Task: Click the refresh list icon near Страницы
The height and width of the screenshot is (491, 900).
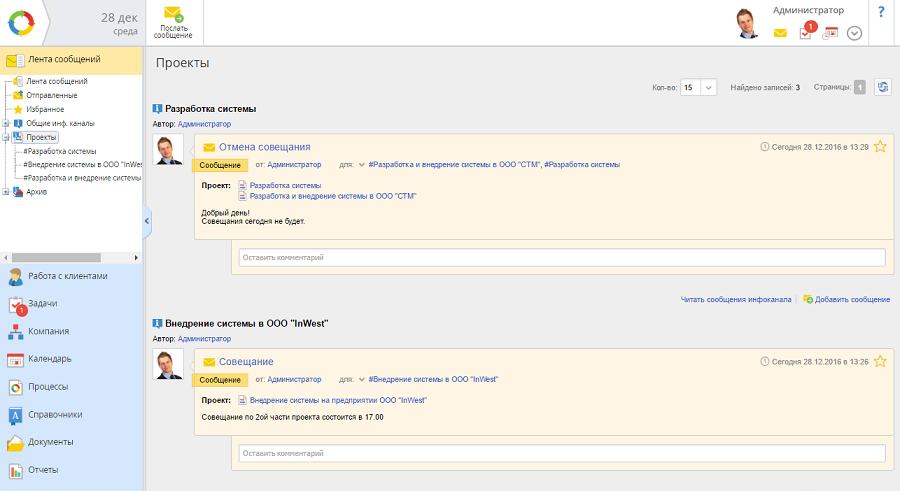Action: click(x=882, y=88)
